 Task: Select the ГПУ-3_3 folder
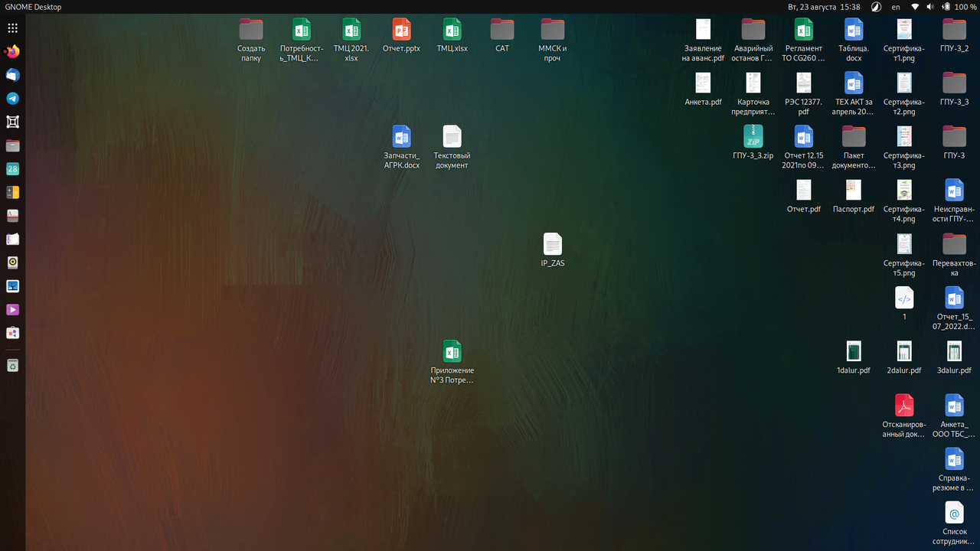(954, 90)
